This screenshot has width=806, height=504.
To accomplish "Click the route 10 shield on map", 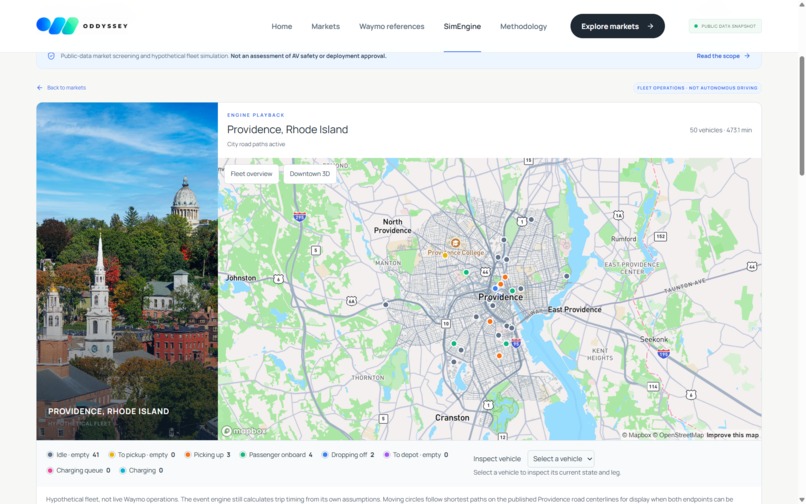I will (x=446, y=323).
